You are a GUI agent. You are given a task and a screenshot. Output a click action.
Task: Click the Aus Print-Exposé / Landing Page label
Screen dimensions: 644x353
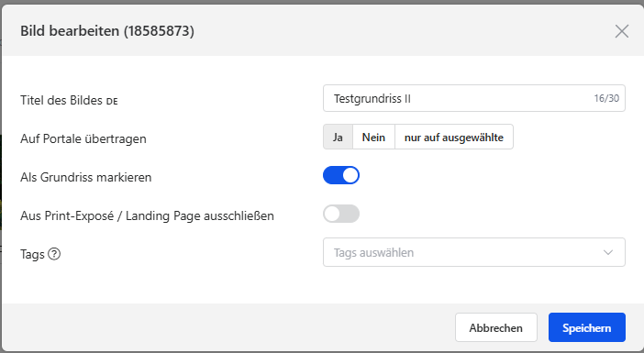[147, 215]
